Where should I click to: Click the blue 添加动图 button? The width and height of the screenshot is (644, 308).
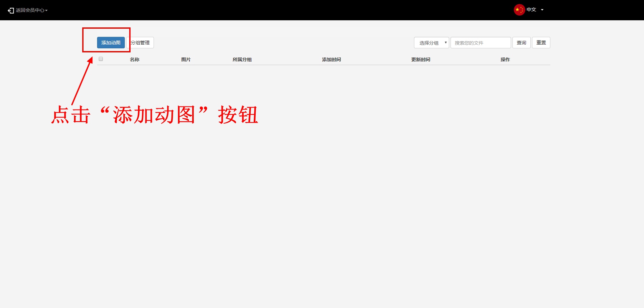click(x=111, y=43)
